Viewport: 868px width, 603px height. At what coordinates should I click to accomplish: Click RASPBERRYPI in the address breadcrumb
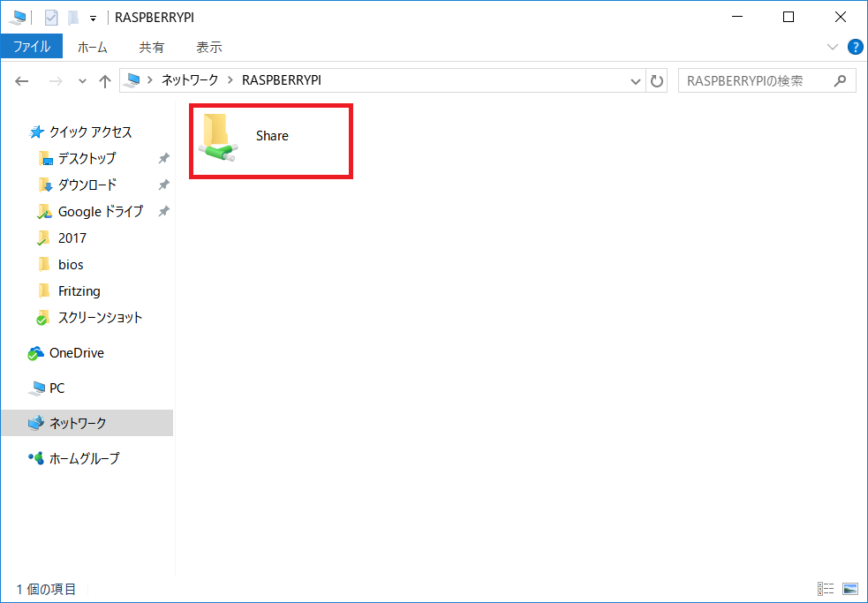pos(281,80)
